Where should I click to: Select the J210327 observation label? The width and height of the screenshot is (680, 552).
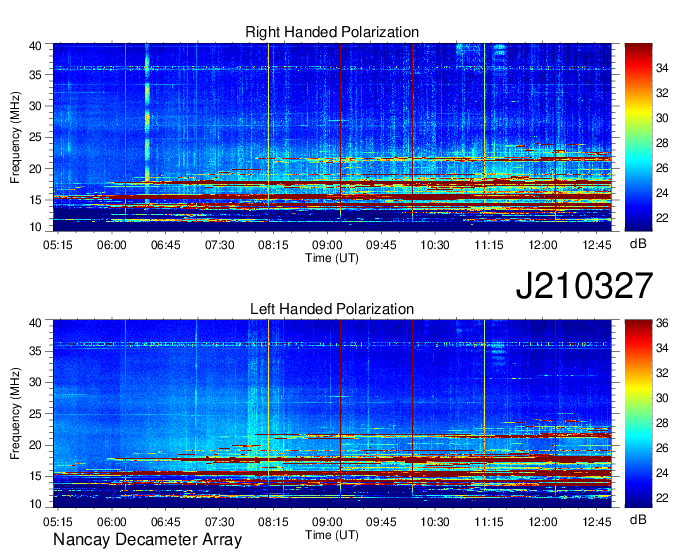(x=584, y=286)
